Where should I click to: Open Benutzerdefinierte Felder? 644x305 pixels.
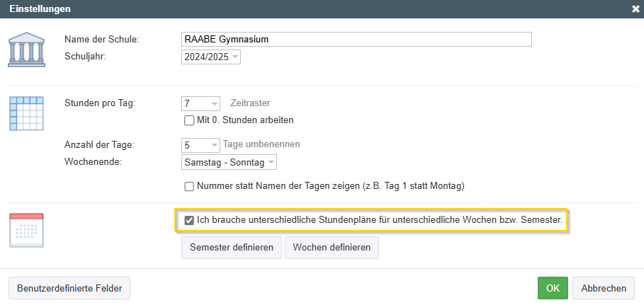point(69,288)
